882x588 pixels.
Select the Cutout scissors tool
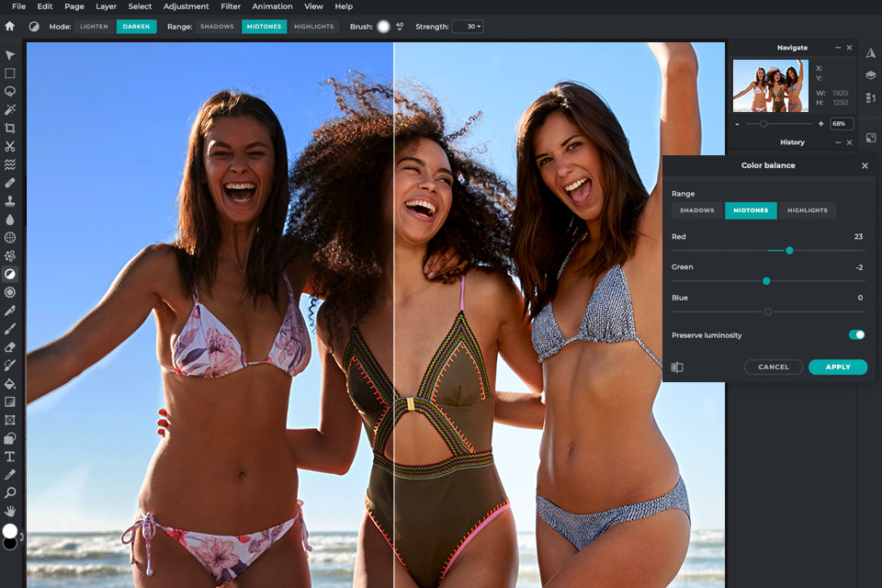pyautogui.click(x=9, y=146)
